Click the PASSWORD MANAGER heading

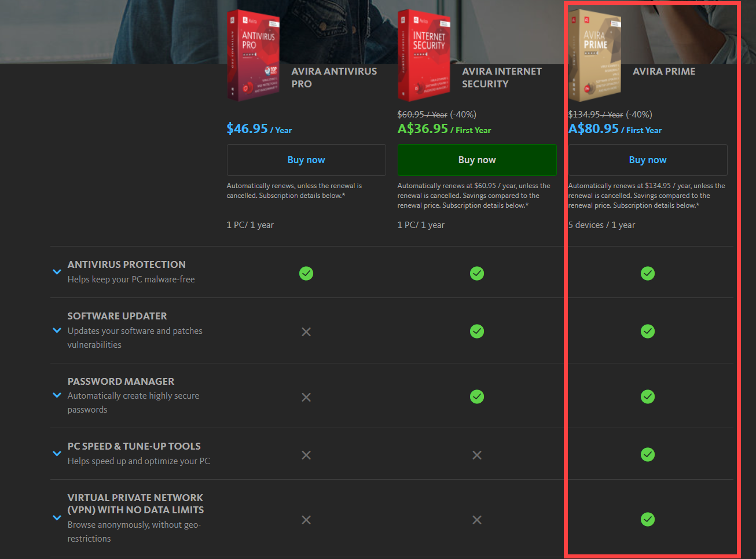coord(121,381)
